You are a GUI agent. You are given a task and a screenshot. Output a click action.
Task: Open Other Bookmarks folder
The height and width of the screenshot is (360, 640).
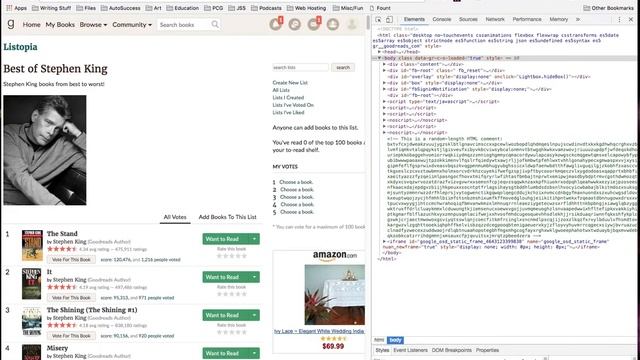[608, 8]
